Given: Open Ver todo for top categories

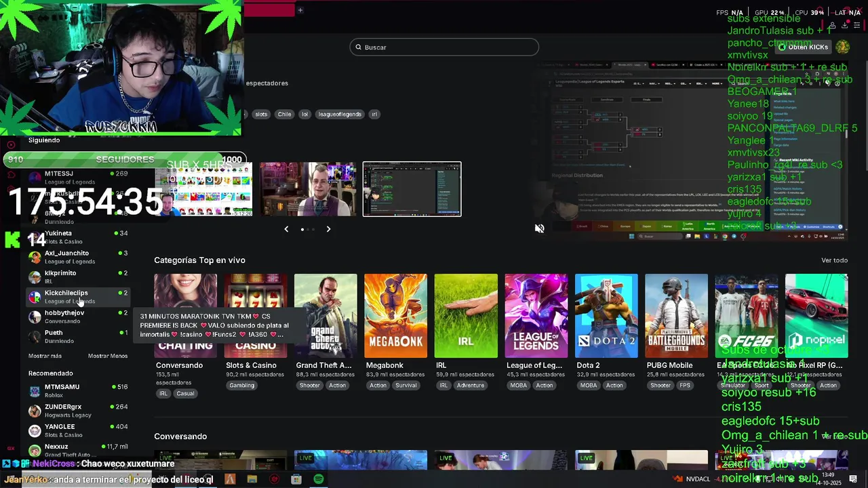Looking at the screenshot, I should (x=834, y=260).
